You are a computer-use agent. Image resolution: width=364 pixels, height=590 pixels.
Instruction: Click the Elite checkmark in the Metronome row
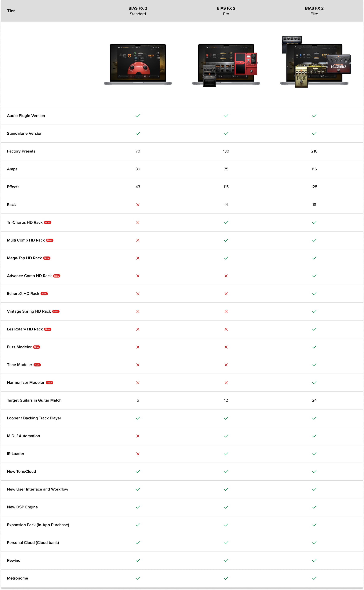(x=314, y=578)
